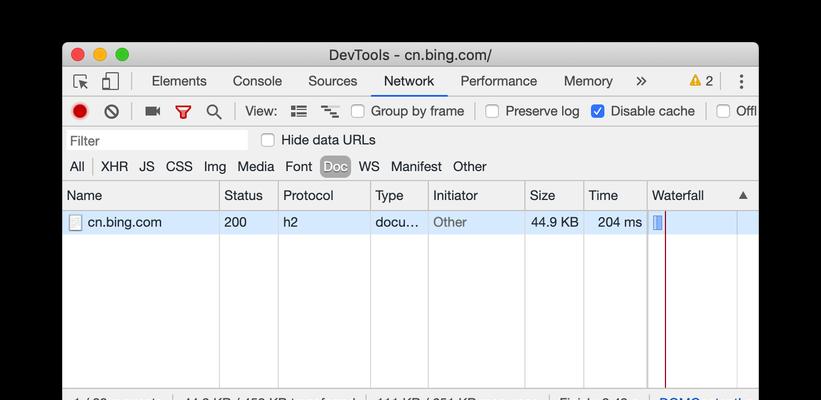Image resolution: width=821 pixels, height=400 pixels.
Task: Stop recording with the red record button
Action: [80, 111]
